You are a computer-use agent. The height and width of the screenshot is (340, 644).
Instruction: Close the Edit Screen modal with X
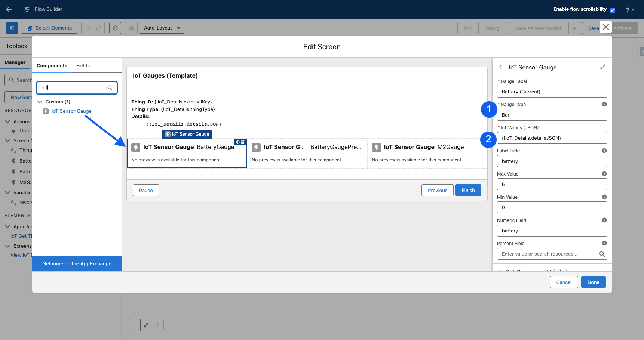click(x=606, y=27)
